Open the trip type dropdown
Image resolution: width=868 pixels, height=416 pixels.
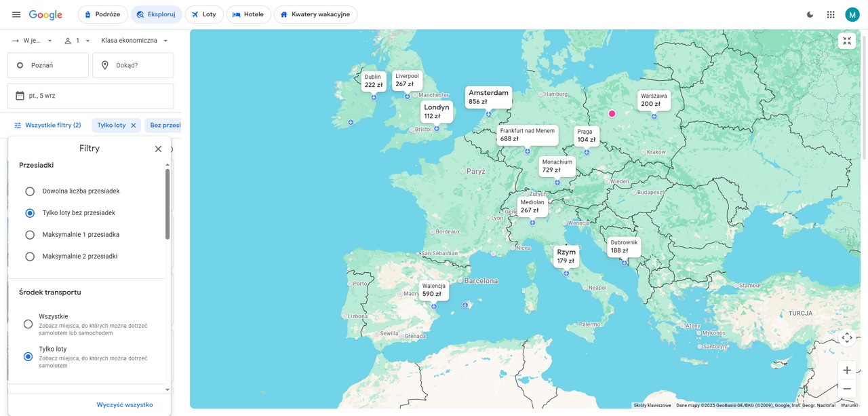click(32, 41)
